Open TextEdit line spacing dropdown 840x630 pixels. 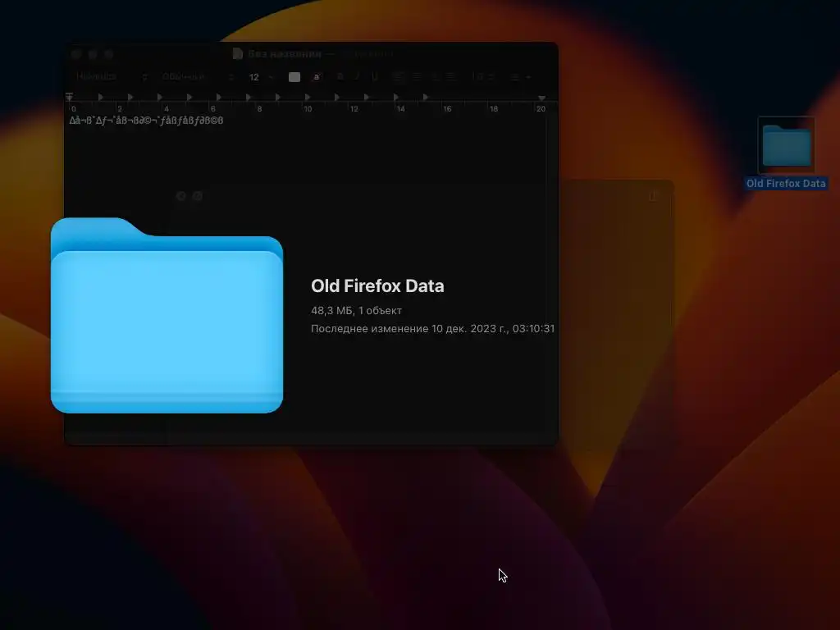[483, 77]
